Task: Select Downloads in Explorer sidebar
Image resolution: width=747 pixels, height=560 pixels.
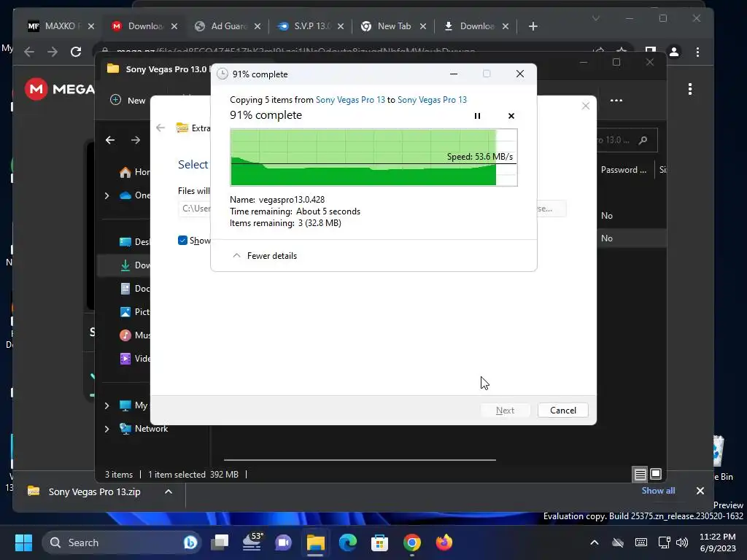Action: 134,265
